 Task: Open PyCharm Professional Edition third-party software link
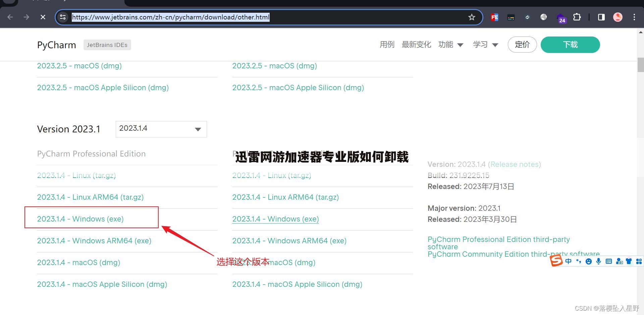click(x=499, y=243)
